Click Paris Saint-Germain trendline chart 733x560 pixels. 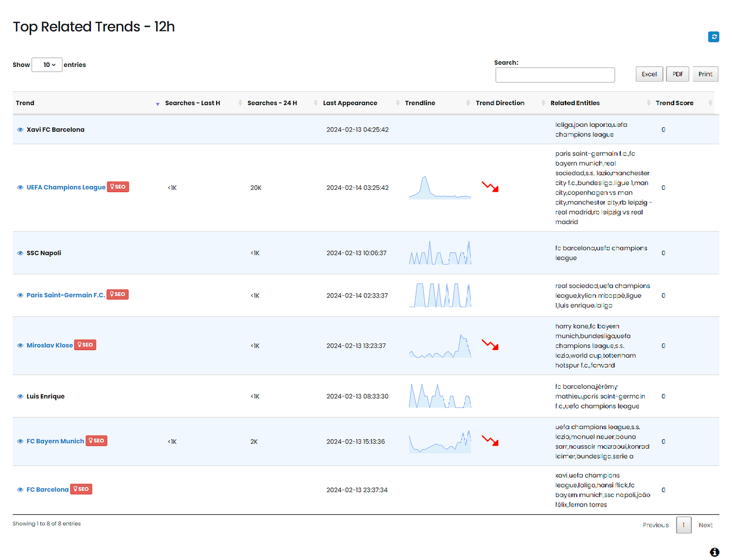coord(440,295)
